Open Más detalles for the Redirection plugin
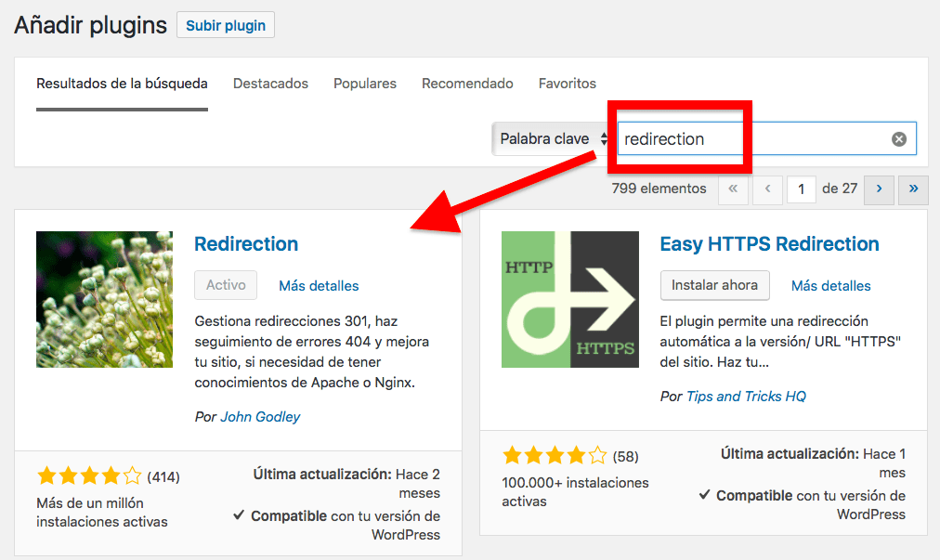This screenshot has width=940, height=560. click(319, 286)
